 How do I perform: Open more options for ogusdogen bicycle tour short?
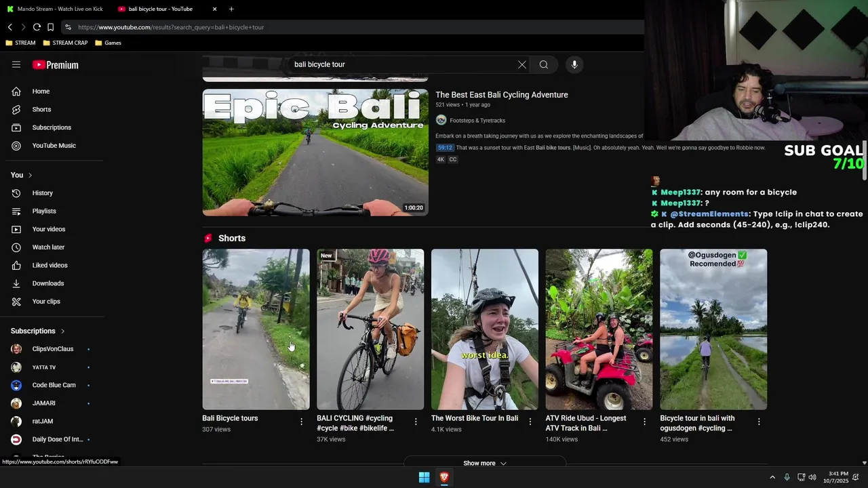[759, 422]
